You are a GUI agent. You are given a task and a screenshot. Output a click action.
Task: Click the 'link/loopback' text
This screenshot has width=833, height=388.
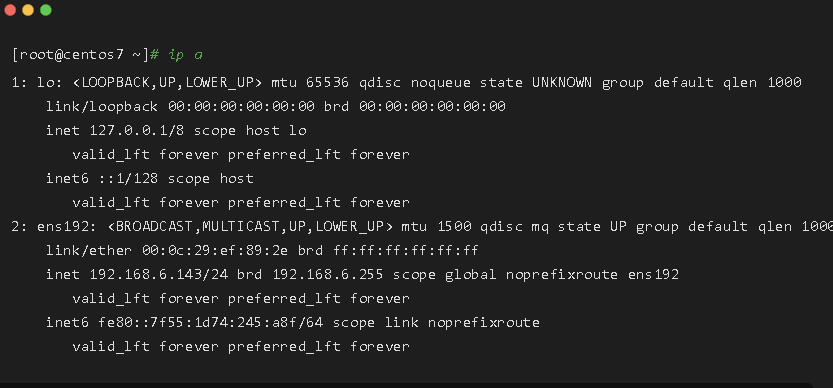pyautogui.click(x=102, y=107)
